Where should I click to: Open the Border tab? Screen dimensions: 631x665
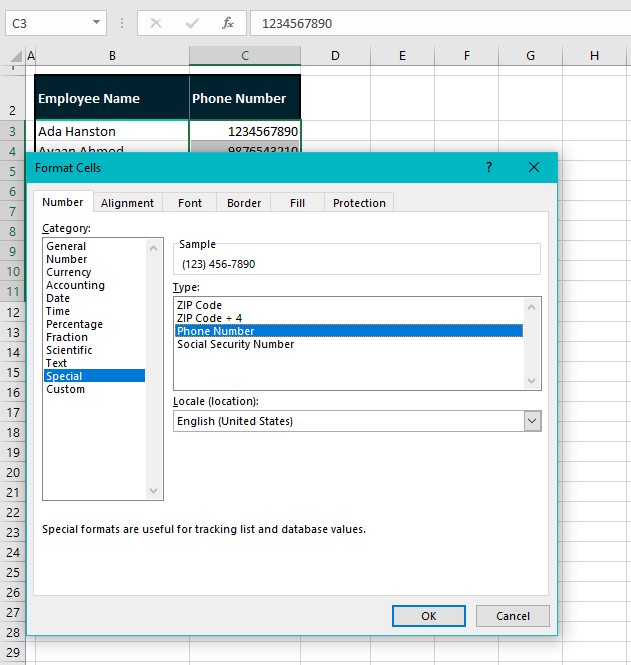click(244, 203)
